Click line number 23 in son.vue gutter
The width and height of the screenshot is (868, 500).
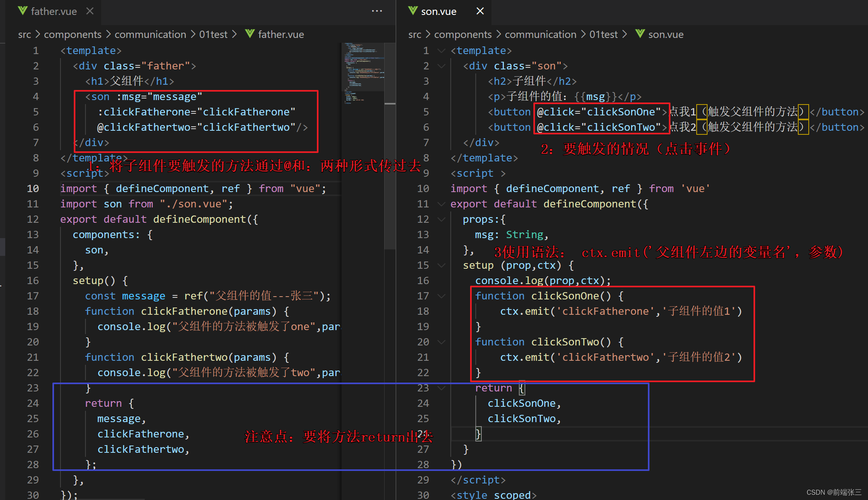423,388
